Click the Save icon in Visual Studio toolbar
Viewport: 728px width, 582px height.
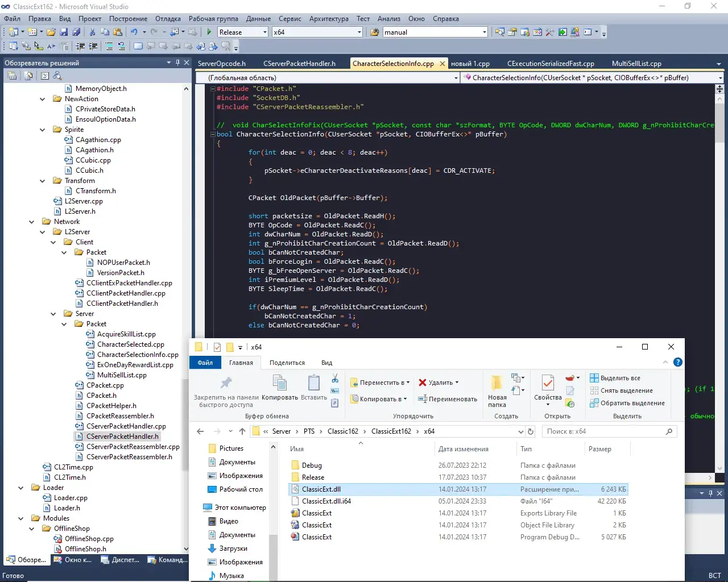64,32
